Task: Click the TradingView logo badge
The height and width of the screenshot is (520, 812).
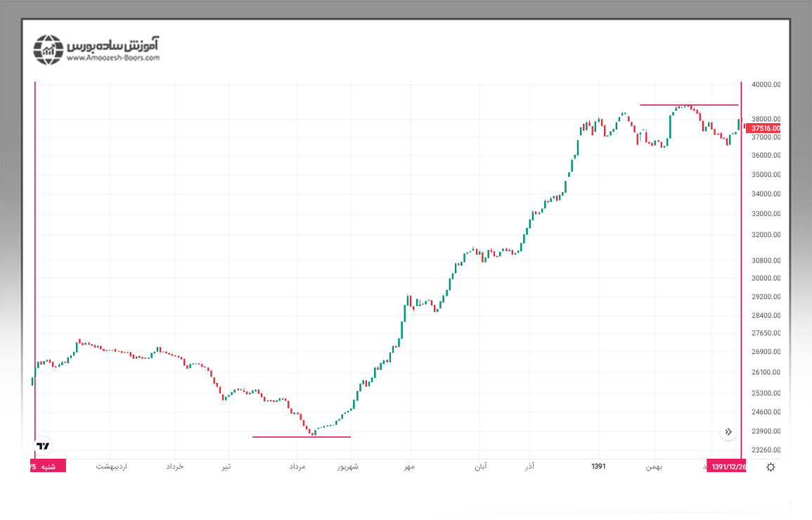Action: (43, 445)
